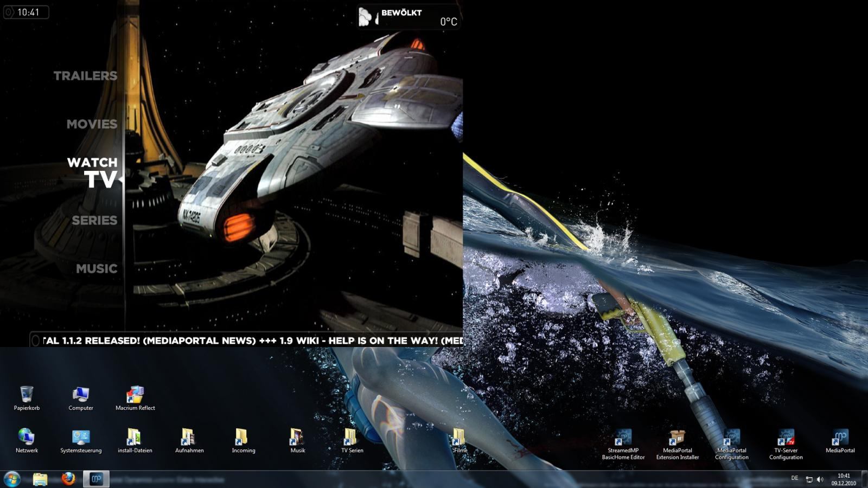Click the MediaPortal news ticker
This screenshot has width=868, height=488.
tap(246, 341)
